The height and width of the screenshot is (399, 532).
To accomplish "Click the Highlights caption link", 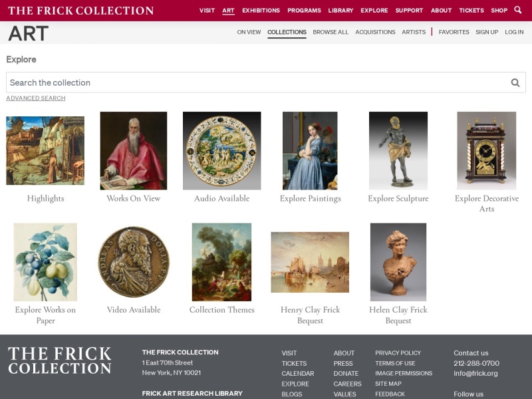I will (x=45, y=198).
